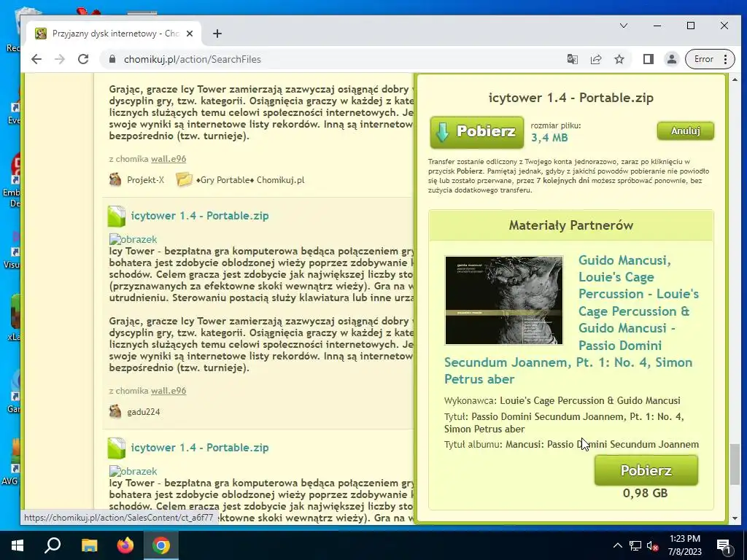This screenshot has width=747, height=560.
Task: Bookmark this page with the star icon
Action: 619,59
